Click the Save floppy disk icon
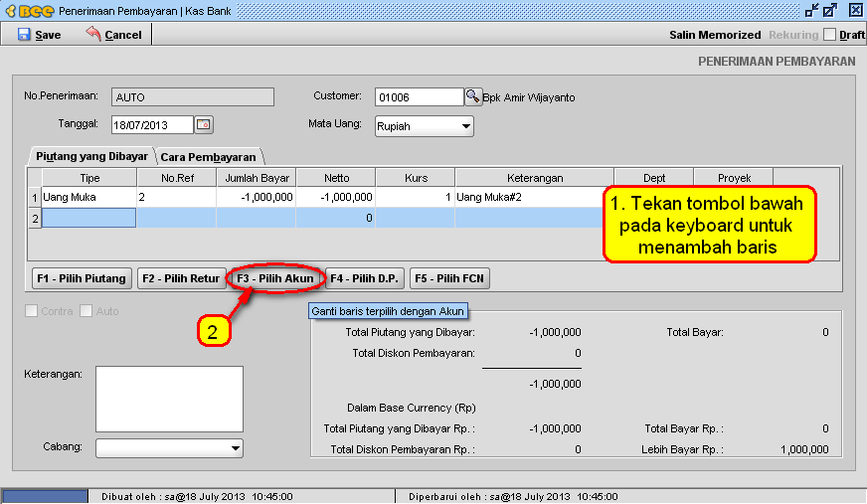 (24, 34)
